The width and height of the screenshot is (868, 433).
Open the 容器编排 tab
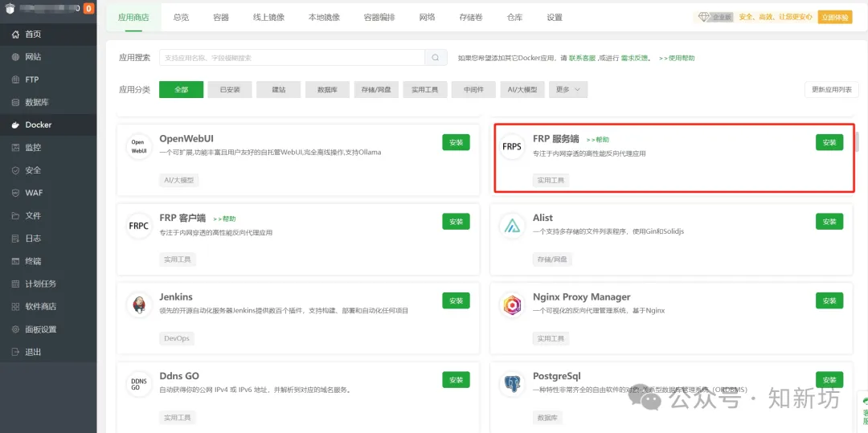(x=379, y=17)
